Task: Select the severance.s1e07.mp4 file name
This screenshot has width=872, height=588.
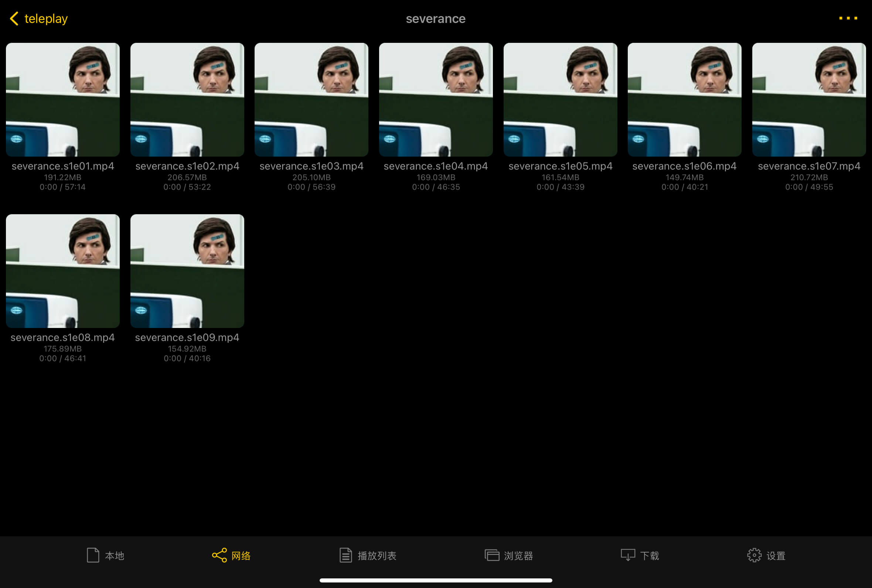Action: [x=809, y=166]
